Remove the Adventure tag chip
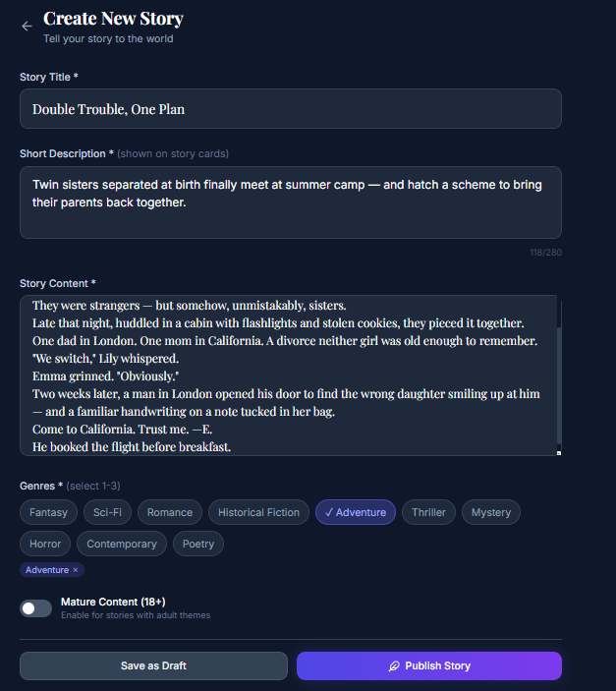The height and width of the screenshot is (691, 616). [x=75, y=570]
